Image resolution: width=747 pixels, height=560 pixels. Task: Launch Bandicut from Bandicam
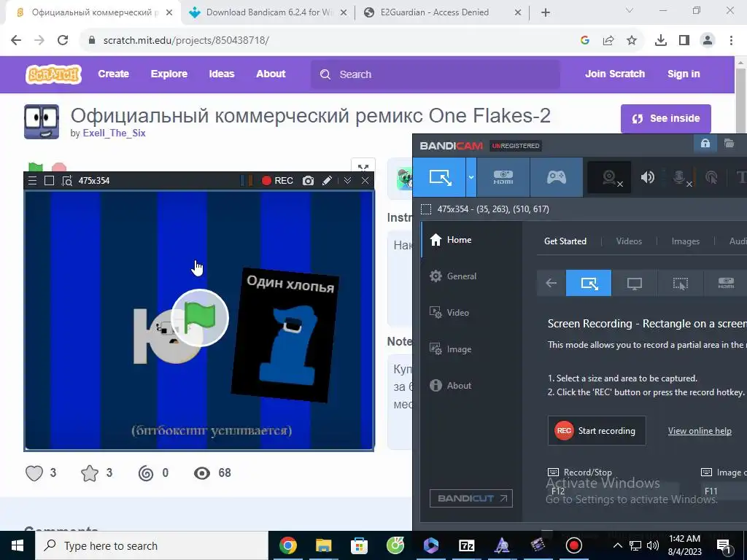(x=471, y=498)
